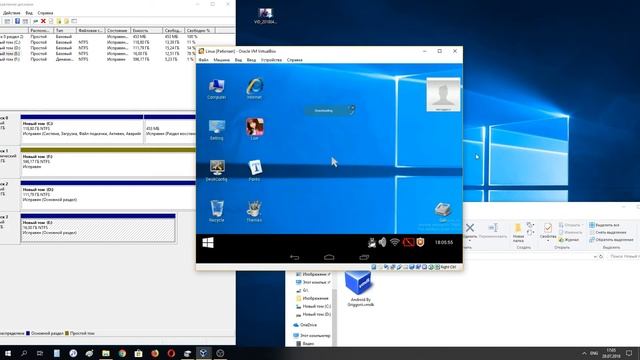The height and width of the screenshot is (360, 640).
Task: Open Chrome from the host taskbar
Action: point(122,353)
